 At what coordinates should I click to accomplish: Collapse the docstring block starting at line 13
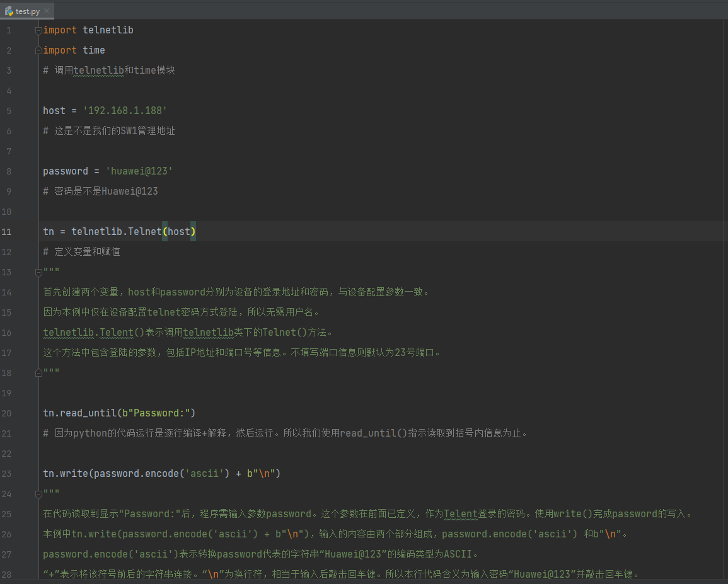pos(38,273)
